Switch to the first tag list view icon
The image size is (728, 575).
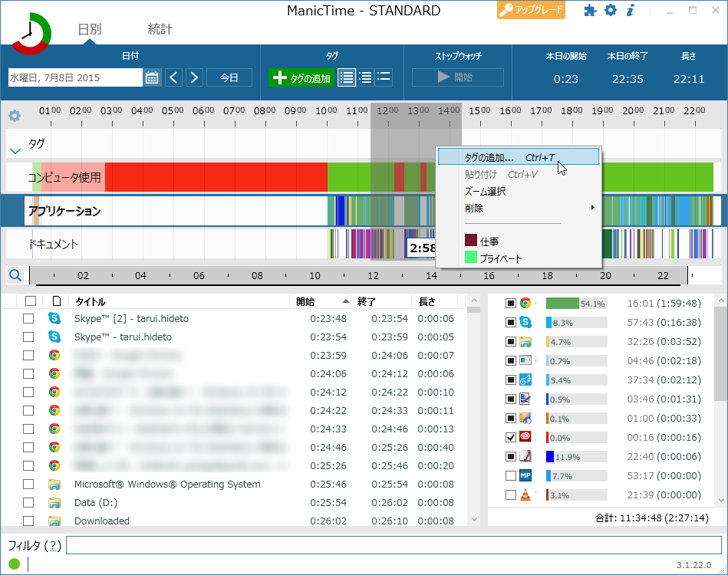[x=347, y=77]
